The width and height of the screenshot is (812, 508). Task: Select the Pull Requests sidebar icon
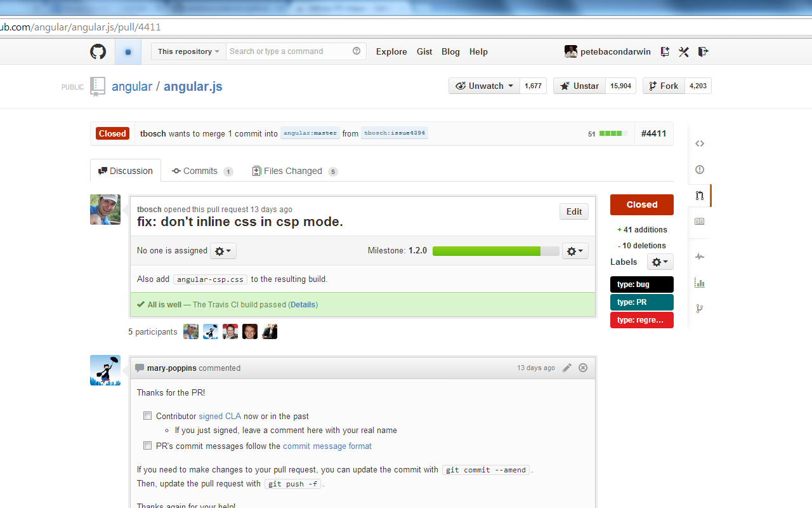tap(700, 196)
